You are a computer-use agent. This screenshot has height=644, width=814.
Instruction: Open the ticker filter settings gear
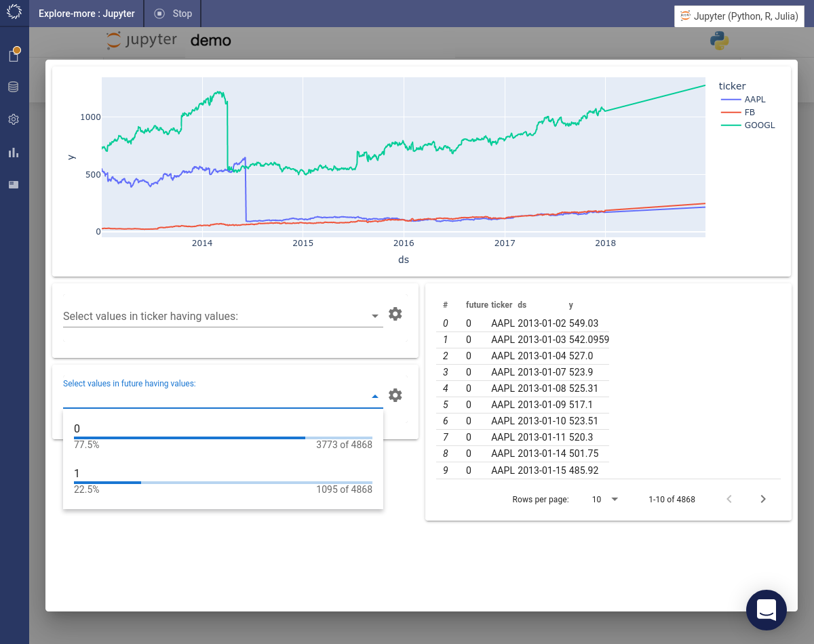tap(395, 314)
